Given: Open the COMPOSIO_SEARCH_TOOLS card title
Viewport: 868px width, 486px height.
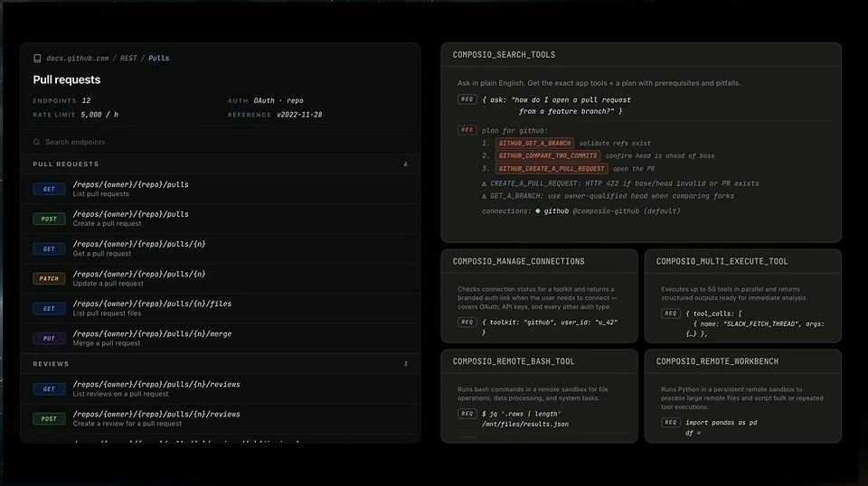Looking at the screenshot, I should click(x=504, y=55).
